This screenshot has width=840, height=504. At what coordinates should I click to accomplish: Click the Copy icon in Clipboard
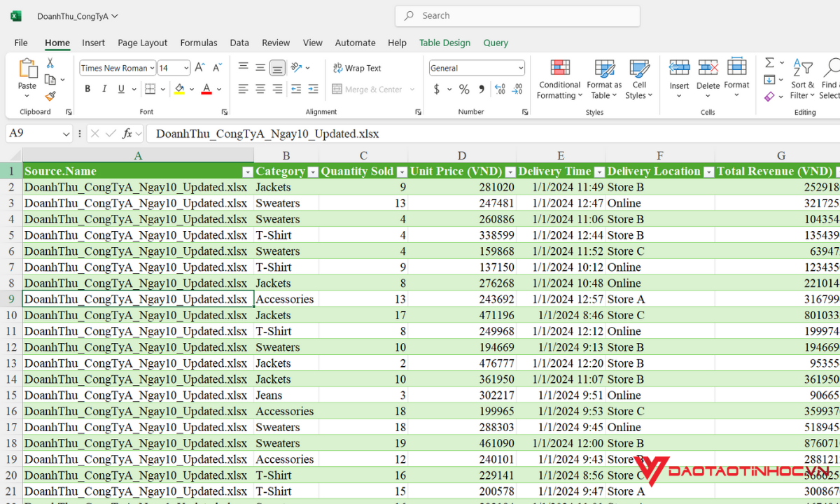point(50,80)
